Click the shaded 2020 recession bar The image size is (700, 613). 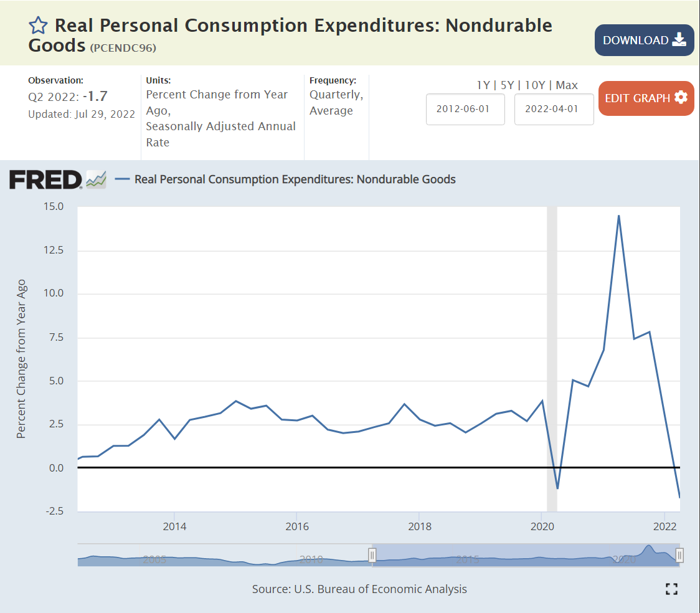[x=552, y=349]
